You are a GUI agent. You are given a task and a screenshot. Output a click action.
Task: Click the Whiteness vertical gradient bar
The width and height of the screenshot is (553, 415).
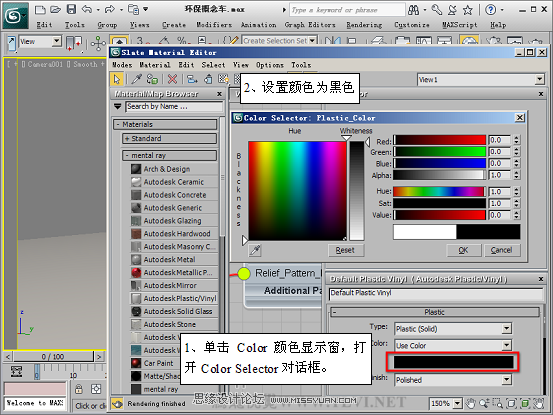(x=357, y=190)
